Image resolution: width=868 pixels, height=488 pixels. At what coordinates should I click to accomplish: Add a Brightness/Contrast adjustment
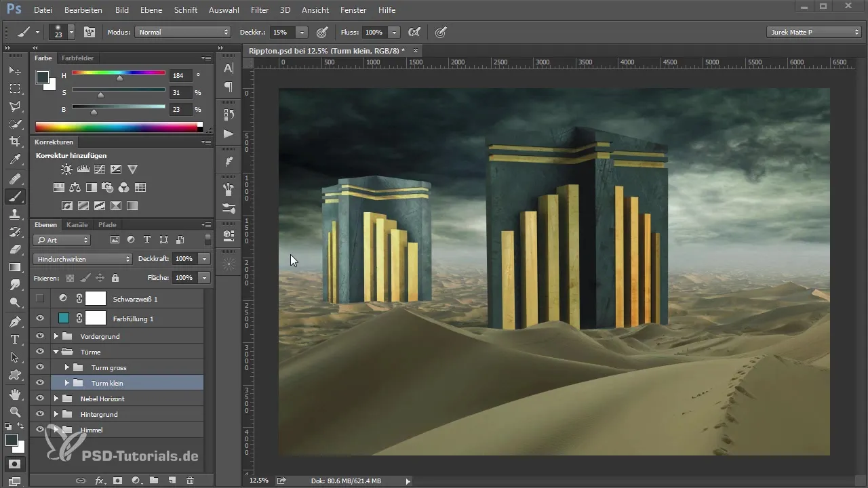66,169
